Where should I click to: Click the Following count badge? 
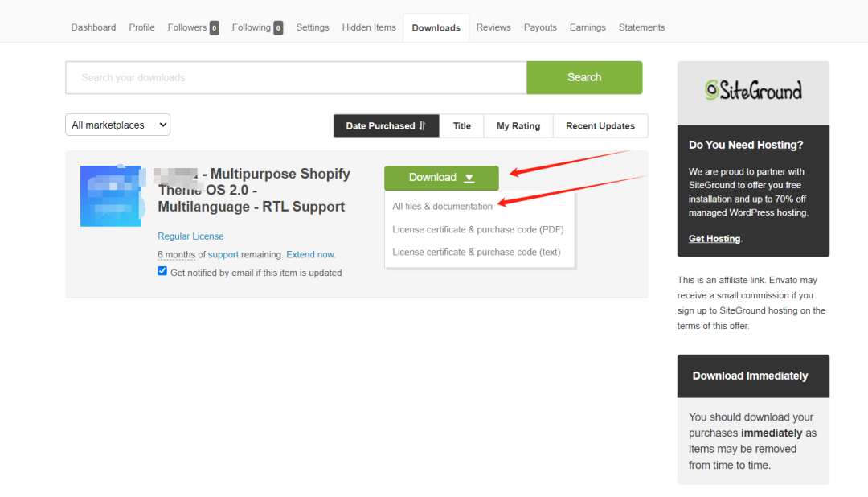tap(278, 28)
